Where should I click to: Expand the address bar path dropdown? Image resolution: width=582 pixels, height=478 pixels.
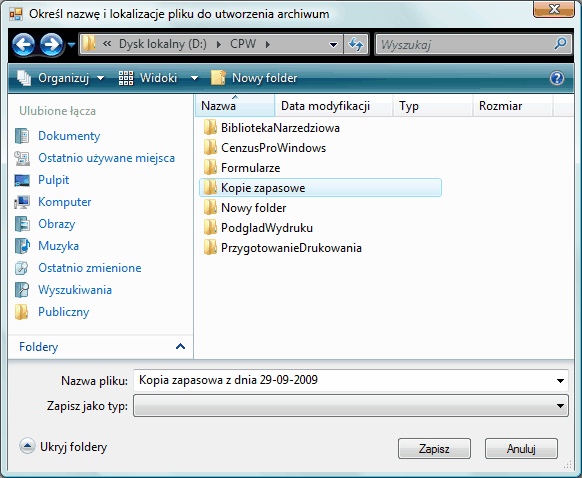tap(333, 45)
